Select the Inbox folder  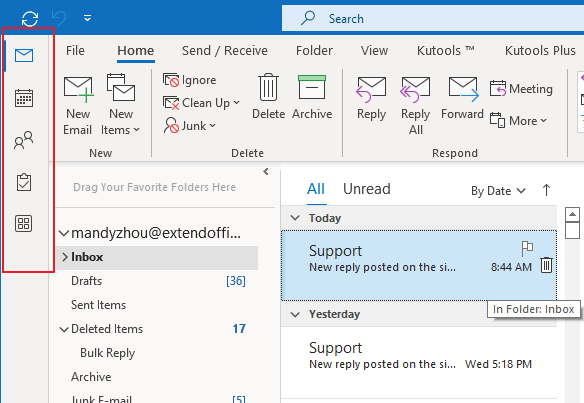tap(157, 257)
